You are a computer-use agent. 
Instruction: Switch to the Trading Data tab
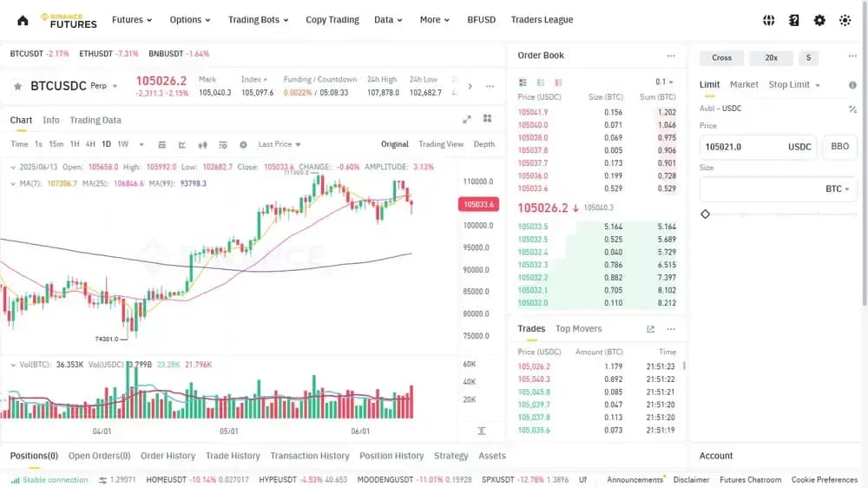tap(95, 120)
